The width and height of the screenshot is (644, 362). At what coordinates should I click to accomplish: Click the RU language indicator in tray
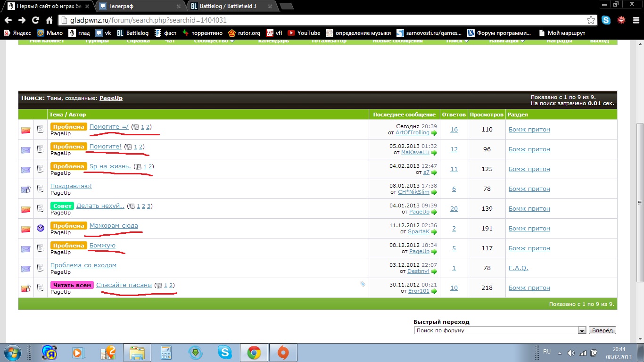[x=547, y=352]
